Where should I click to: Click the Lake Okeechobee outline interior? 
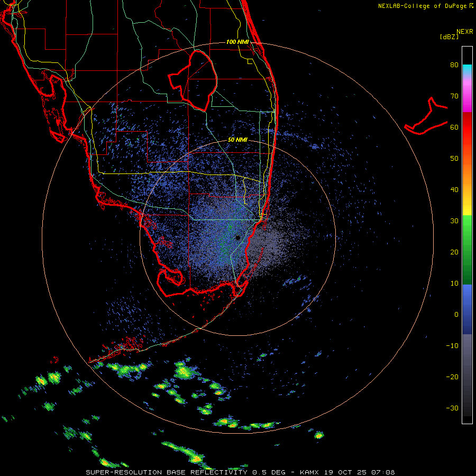point(197,82)
